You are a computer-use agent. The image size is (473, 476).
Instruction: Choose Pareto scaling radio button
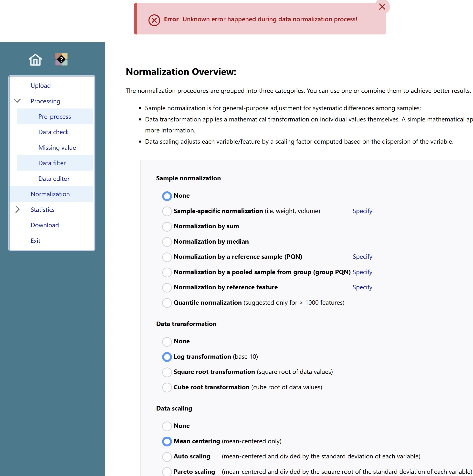tap(167, 472)
